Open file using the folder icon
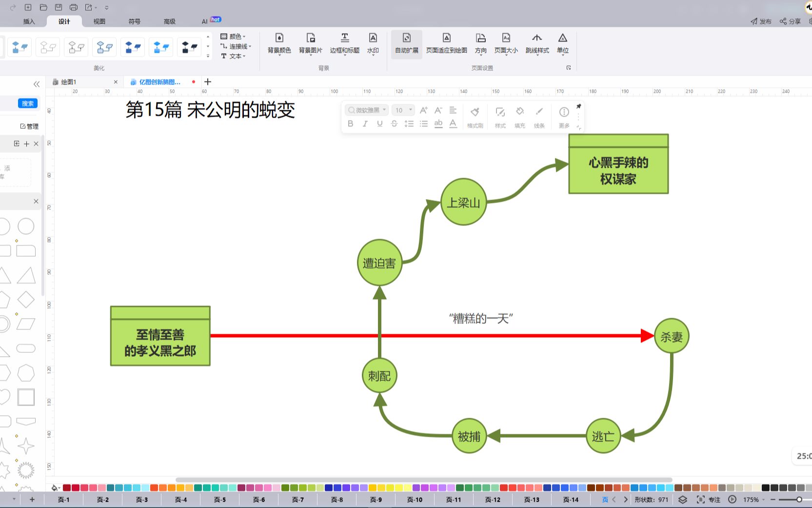 pyautogui.click(x=43, y=7)
